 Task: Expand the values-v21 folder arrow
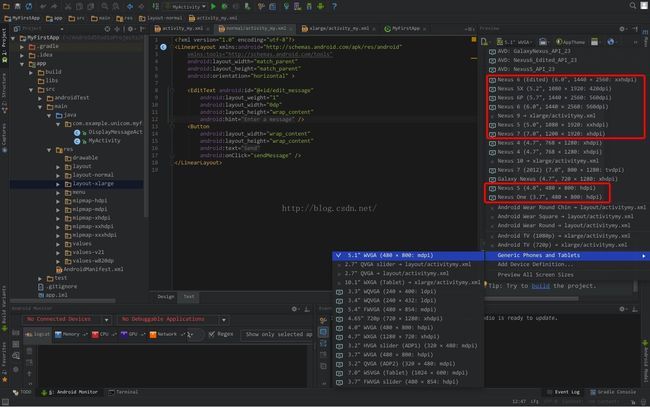[58, 252]
